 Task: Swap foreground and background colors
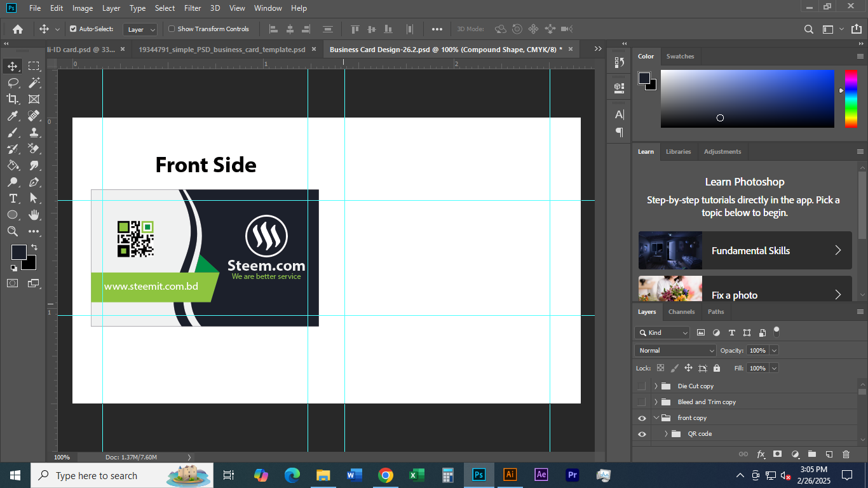pyautogui.click(x=34, y=247)
